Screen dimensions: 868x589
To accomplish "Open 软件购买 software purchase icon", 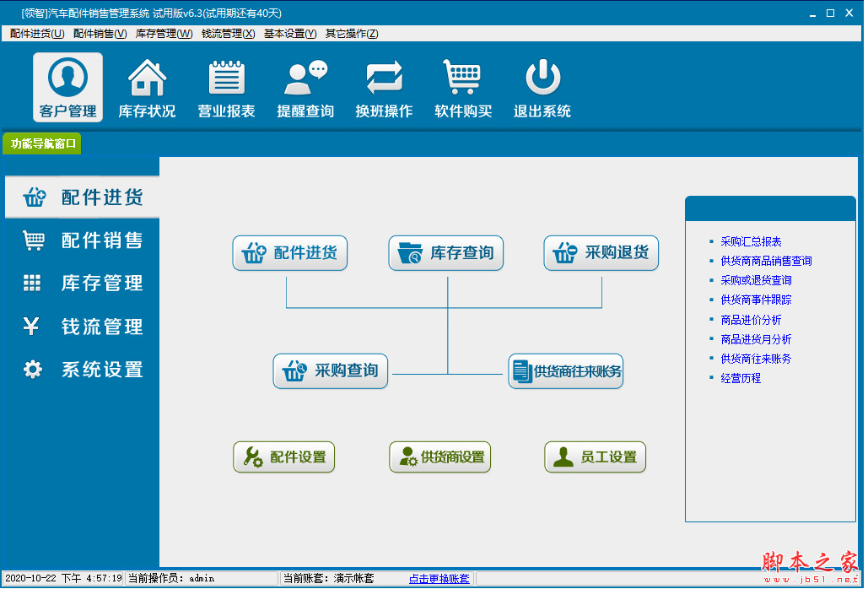I will point(461,84).
